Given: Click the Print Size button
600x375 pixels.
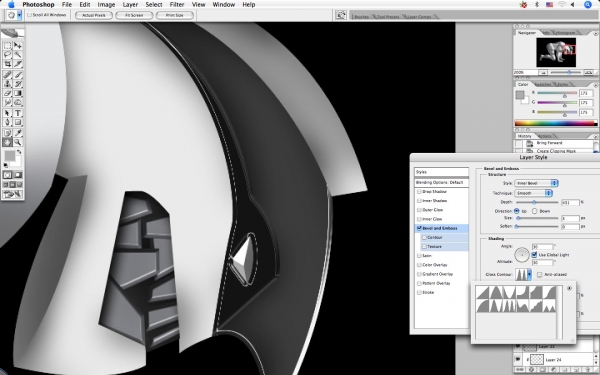Looking at the screenshot, I should coord(174,15).
